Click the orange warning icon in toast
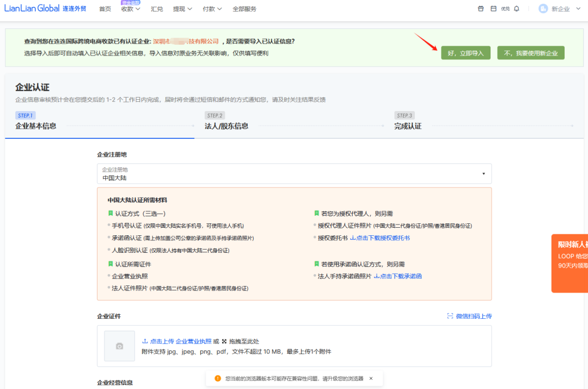The image size is (588, 389). coord(218,378)
